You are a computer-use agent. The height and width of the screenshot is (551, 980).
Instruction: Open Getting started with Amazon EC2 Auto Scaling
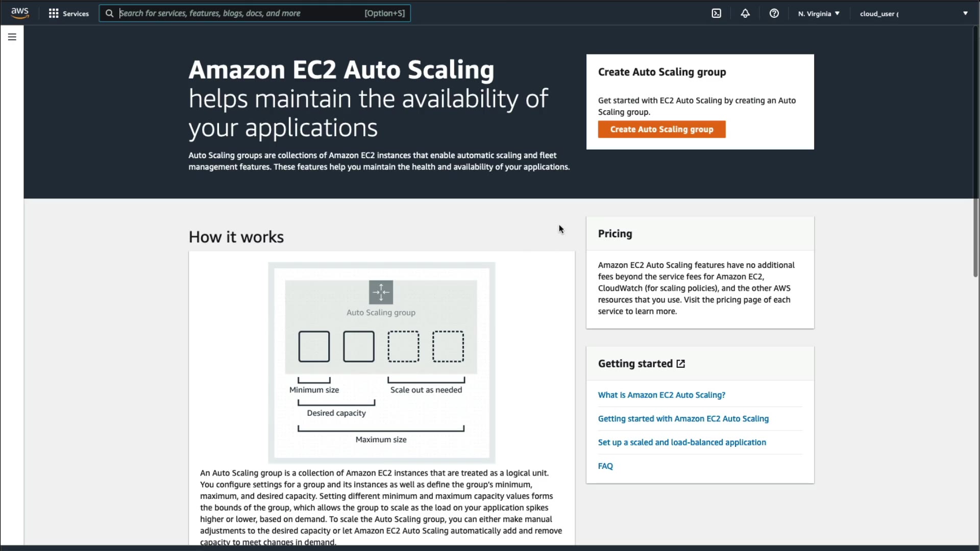pos(683,419)
